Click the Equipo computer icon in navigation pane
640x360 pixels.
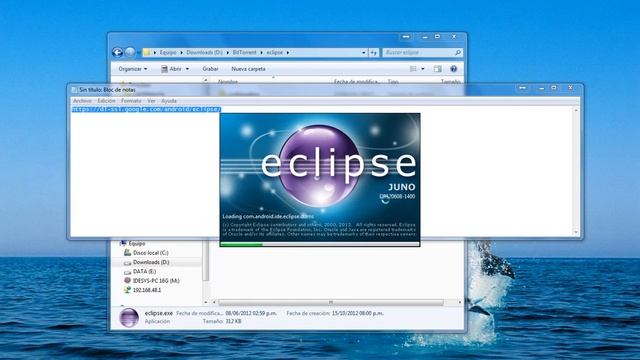tap(123, 244)
